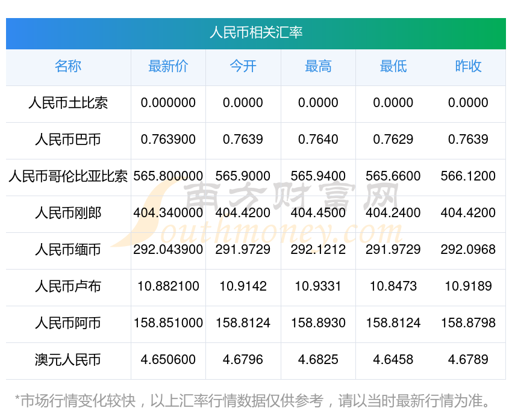This screenshot has width=512, height=420.
Task: Click the 最新价 column header
Action: point(168,66)
